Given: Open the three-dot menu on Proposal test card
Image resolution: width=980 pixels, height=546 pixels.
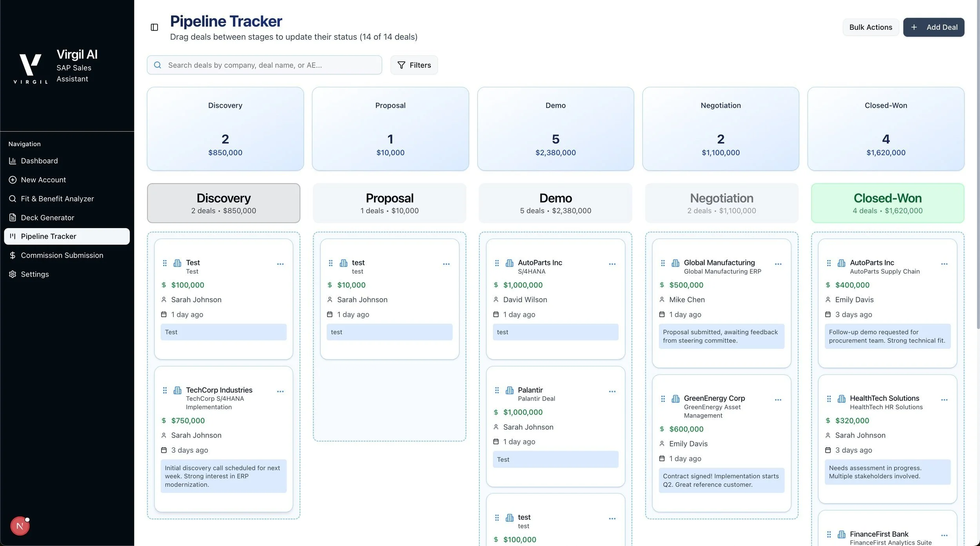Looking at the screenshot, I should 446,264.
